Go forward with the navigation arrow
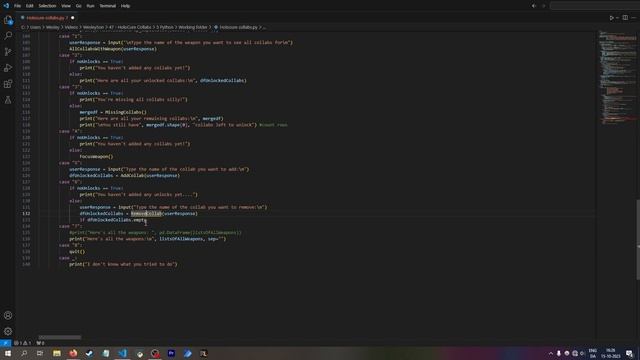Image resolution: width=640 pixels, height=360 pixels. coord(543,6)
